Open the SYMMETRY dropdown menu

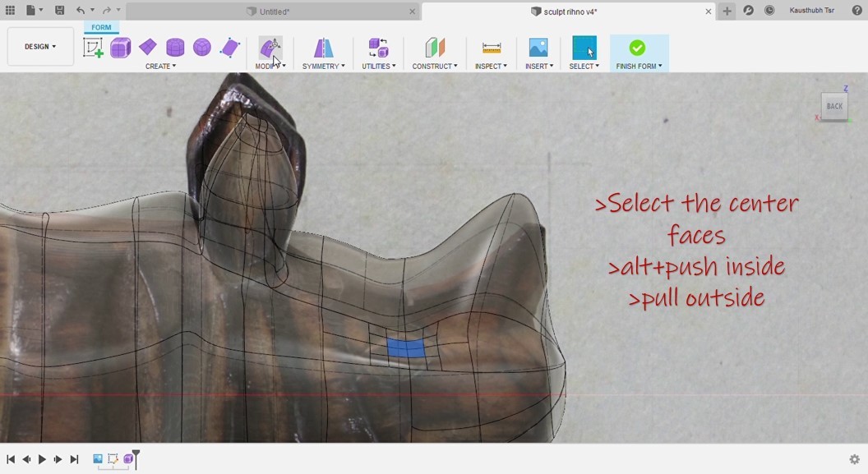(x=323, y=66)
